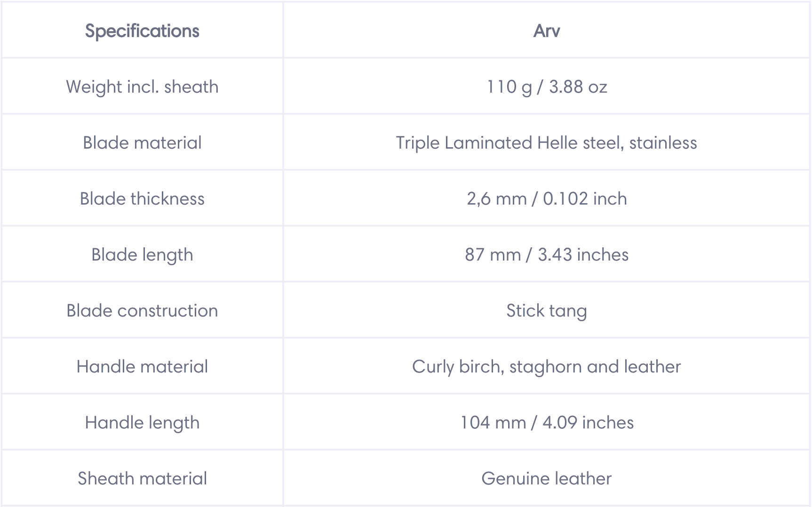The image size is (812, 507).
Task: Click the 87 mm / 3.43 inches value
Action: (x=547, y=254)
